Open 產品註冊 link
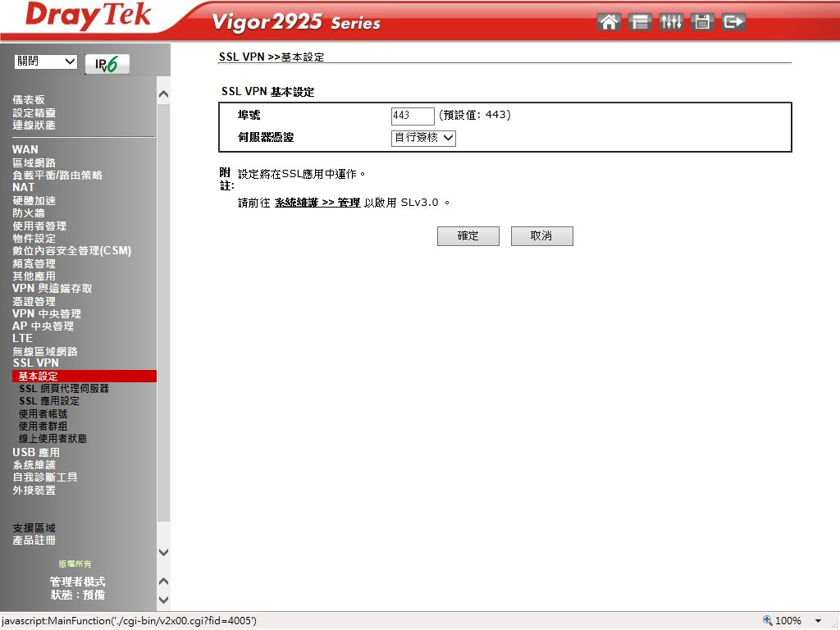The width and height of the screenshot is (840, 630). [34, 540]
